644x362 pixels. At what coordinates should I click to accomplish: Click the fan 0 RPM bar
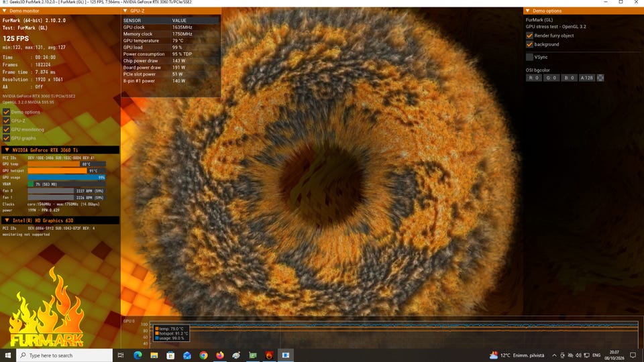coord(66,191)
